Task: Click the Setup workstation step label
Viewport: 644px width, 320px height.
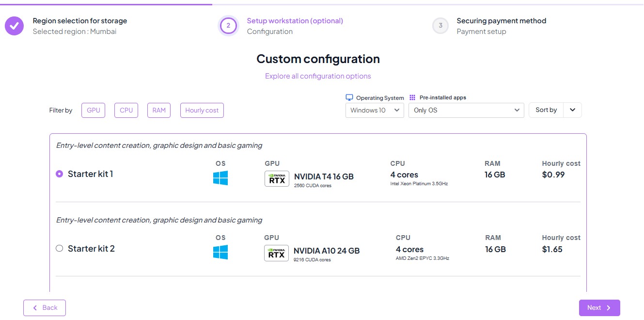Action: pos(295,20)
